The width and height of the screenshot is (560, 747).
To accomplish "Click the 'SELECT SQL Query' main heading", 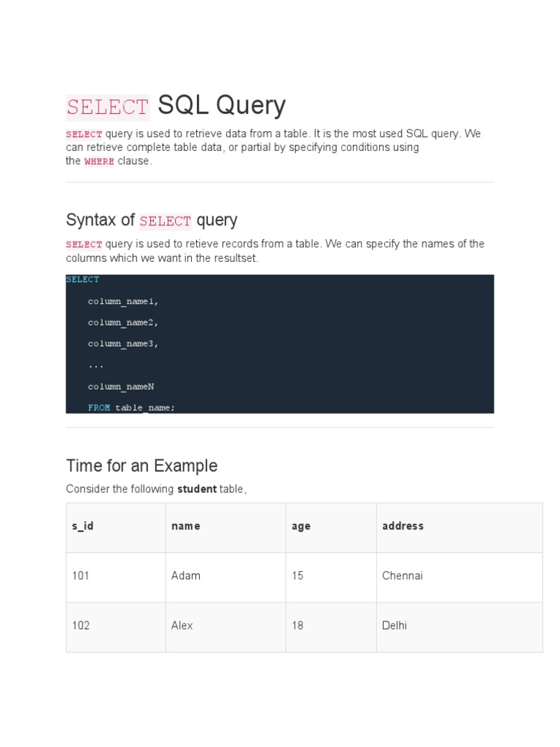I will pyautogui.click(x=176, y=107).
